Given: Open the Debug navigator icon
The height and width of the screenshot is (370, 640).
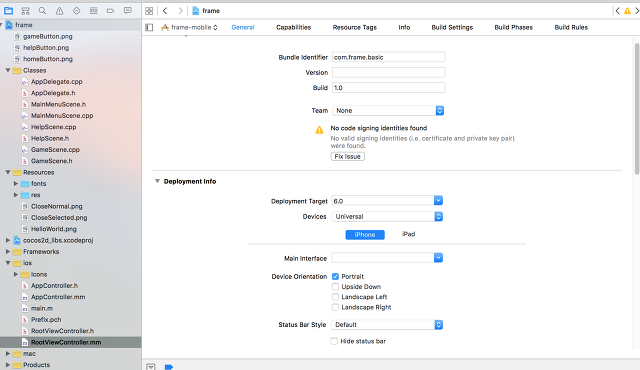Looking at the screenshot, I should coord(93,11).
